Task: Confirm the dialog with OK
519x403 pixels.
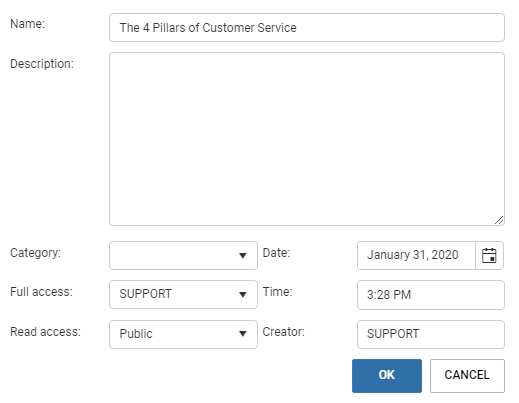Action: click(387, 376)
